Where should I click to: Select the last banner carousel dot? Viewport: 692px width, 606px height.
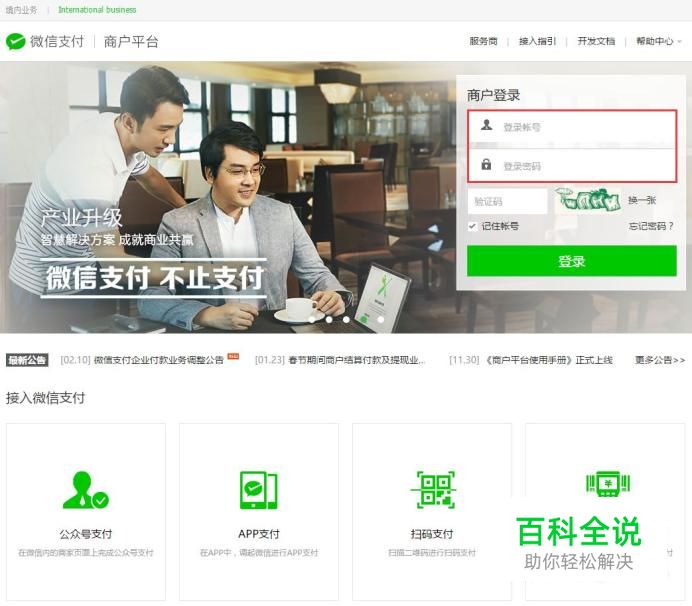tap(380, 319)
